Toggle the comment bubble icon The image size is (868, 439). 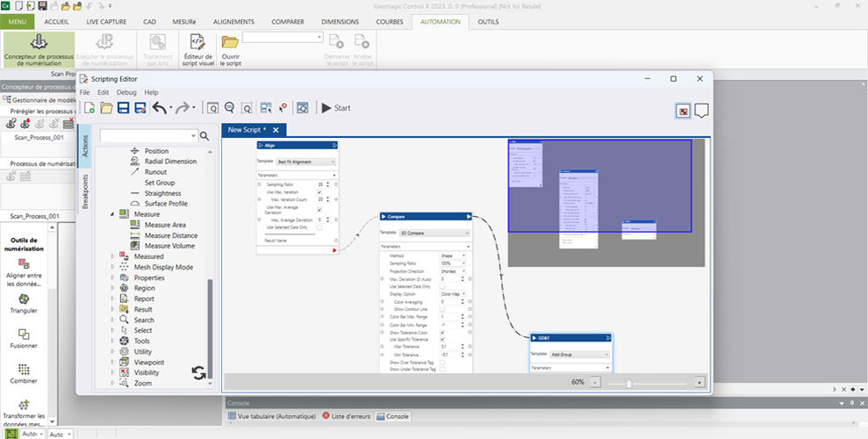[x=701, y=111]
